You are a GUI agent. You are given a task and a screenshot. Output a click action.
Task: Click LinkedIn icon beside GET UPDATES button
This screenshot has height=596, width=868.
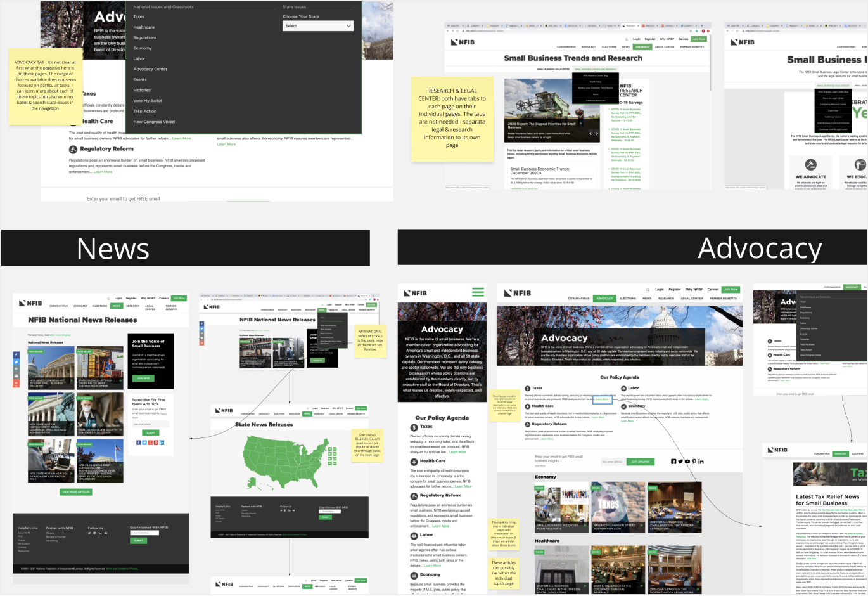pyautogui.click(x=701, y=462)
